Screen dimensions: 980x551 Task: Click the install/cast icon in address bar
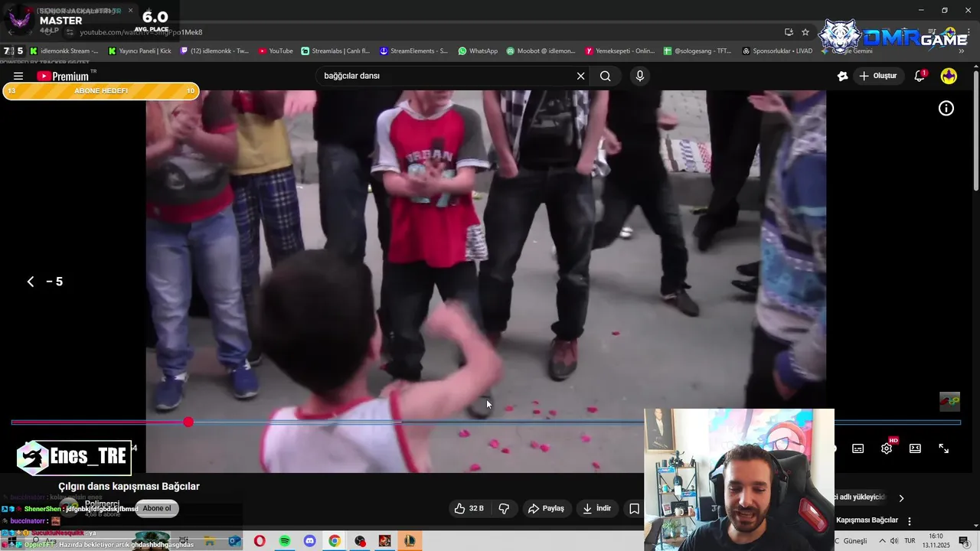tap(789, 32)
